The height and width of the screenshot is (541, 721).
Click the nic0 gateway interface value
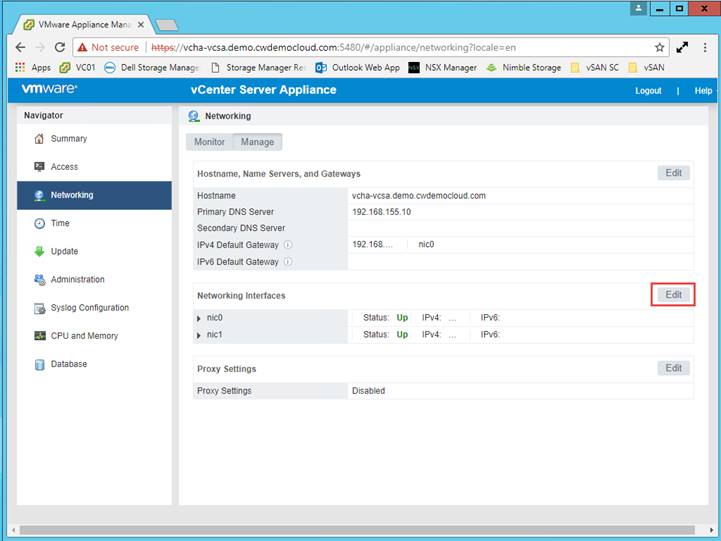(x=426, y=244)
